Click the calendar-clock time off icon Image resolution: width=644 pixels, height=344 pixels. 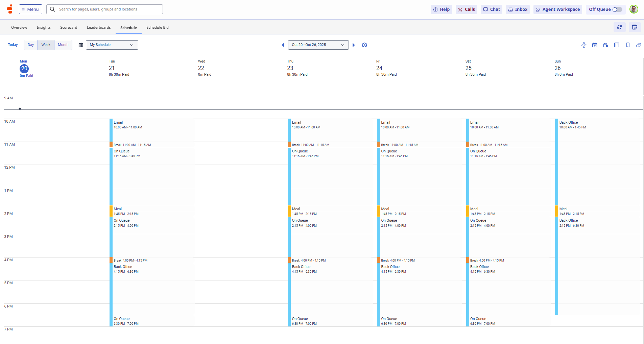(606, 45)
